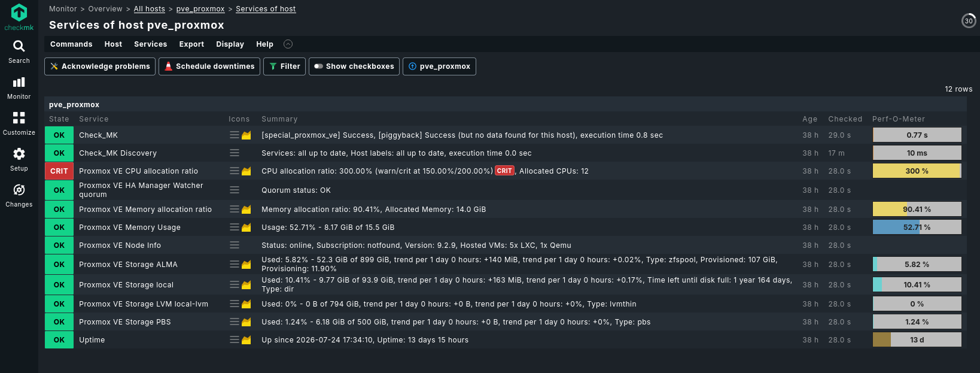Click the pve_proxmox host button
The height and width of the screenshot is (373, 980).
(439, 66)
